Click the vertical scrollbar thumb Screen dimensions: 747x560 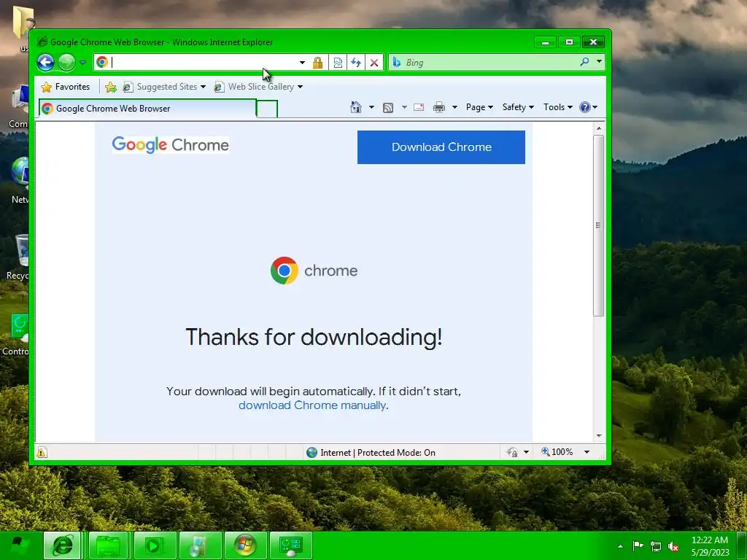(599, 225)
